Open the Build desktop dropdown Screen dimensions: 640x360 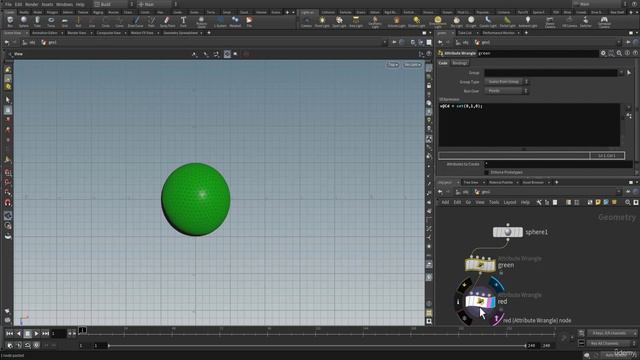tap(114, 4)
